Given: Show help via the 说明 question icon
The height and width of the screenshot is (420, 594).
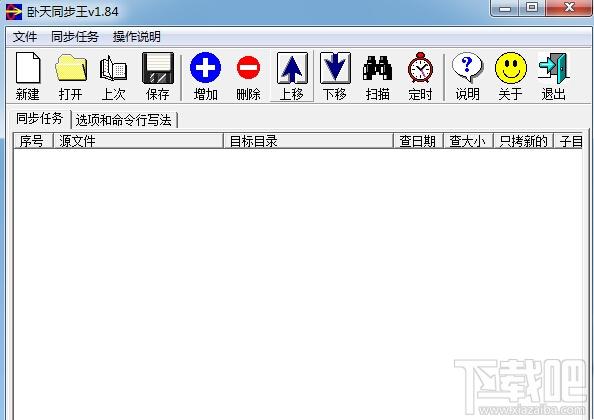Looking at the screenshot, I should pyautogui.click(x=467, y=76).
